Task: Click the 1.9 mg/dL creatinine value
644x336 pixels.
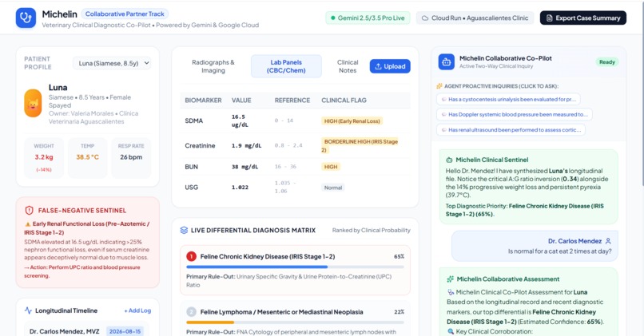Action: tap(246, 145)
